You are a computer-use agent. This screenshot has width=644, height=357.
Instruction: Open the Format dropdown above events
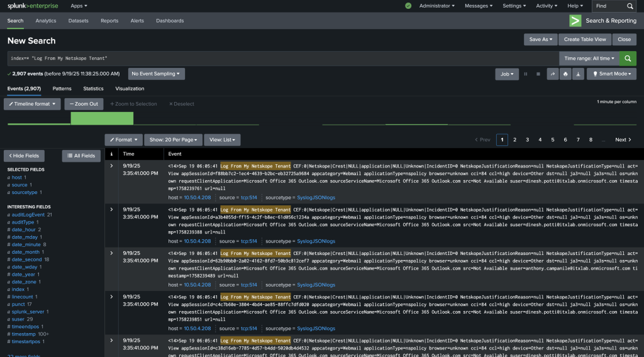pyautogui.click(x=124, y=140)
